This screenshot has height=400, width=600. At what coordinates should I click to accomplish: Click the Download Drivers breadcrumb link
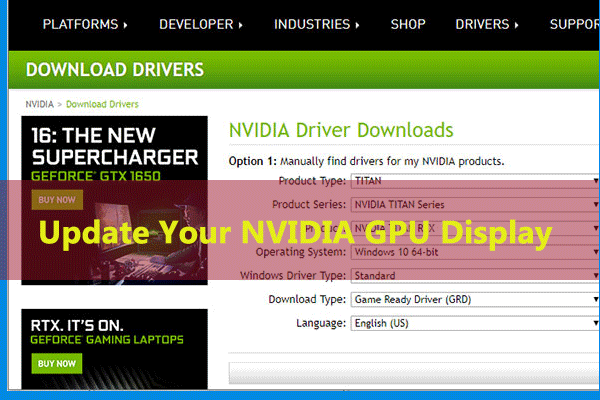point(102,104)
